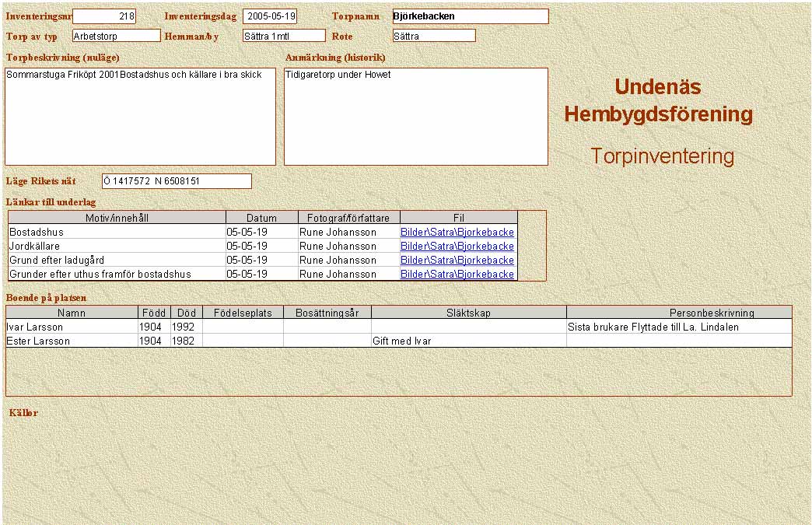Click the Släktskap cell reading Gift med Ivar
Image resolution: width=812 pixels, height=525 pixels.
(x=468, y=341)
